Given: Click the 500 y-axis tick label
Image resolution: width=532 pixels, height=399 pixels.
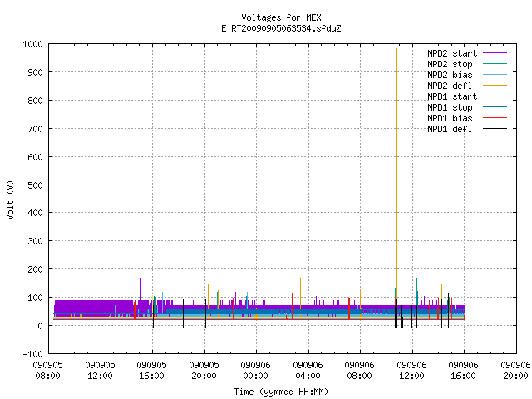Looking at the screenshot, I should coord(35,185).
